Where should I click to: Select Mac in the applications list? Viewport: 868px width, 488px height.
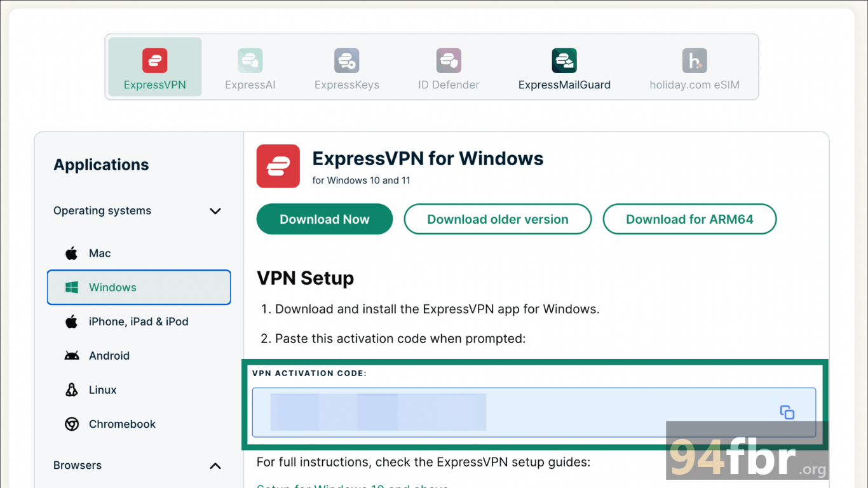[139, 254]
